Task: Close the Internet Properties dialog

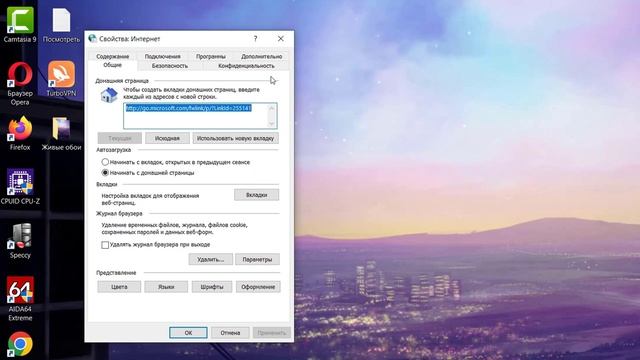Action: (x=281, y=38)
